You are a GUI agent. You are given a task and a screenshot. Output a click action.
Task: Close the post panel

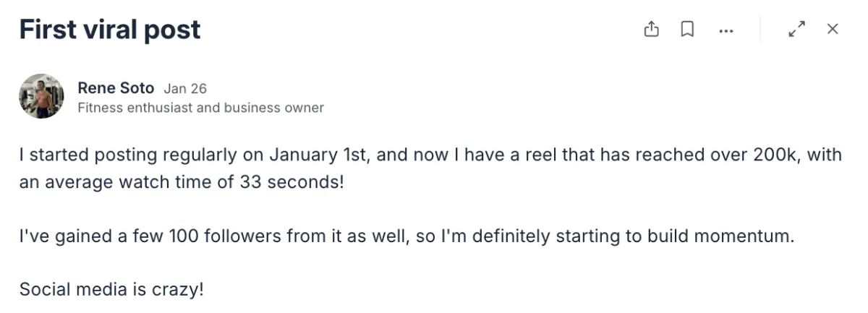click(833, 29)
